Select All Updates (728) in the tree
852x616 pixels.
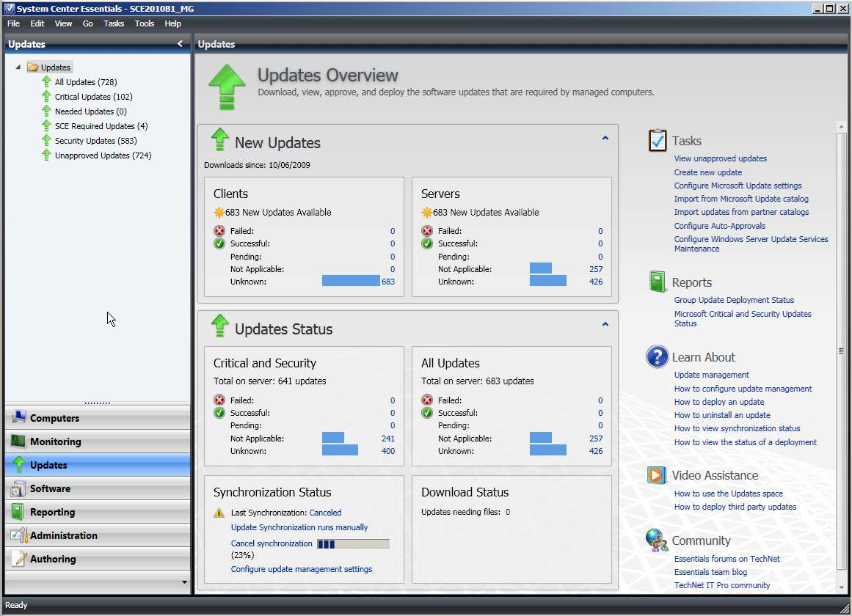[86, 82]
